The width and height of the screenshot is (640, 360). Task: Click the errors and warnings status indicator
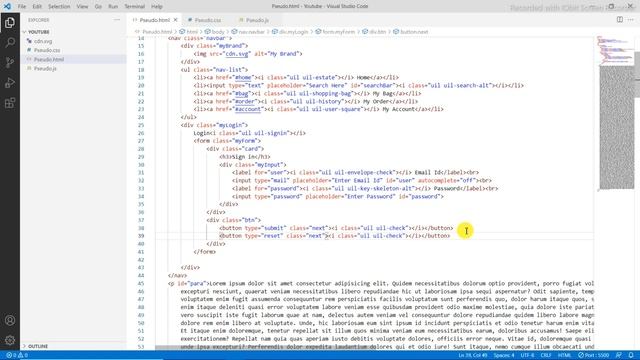17,355
